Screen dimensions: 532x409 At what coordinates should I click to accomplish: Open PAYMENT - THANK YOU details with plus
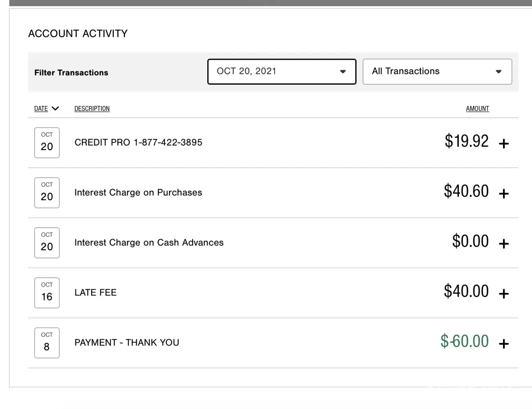coord(504,344)
